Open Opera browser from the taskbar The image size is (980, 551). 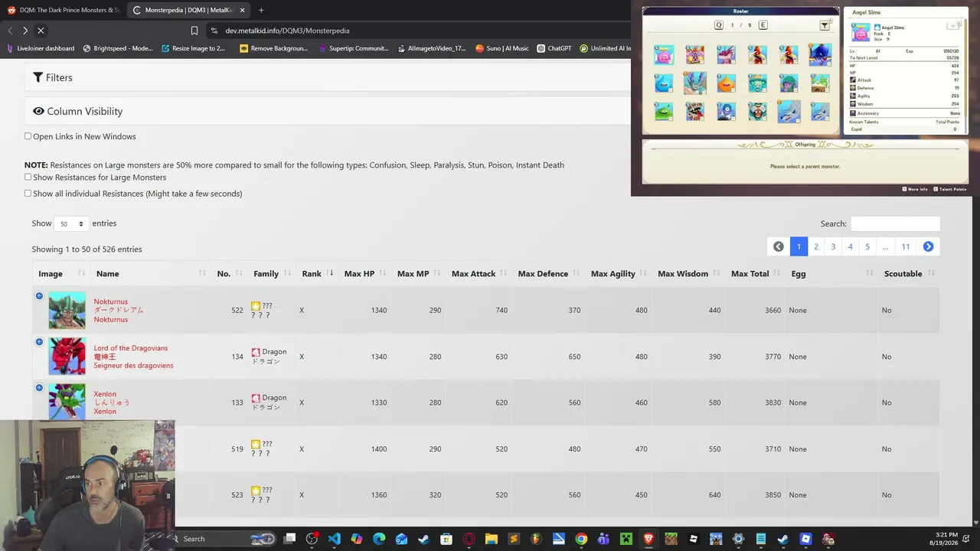pos(469,539)
